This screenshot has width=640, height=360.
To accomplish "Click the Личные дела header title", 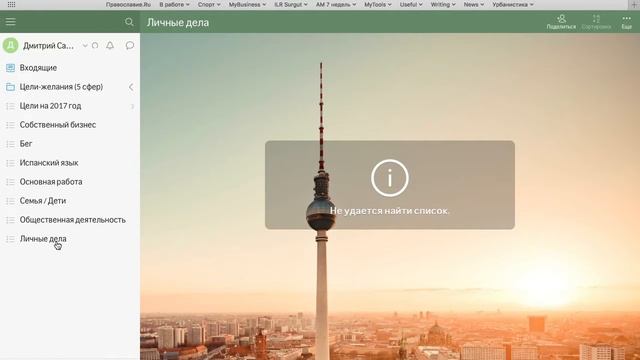I will (x=178, y=22).
